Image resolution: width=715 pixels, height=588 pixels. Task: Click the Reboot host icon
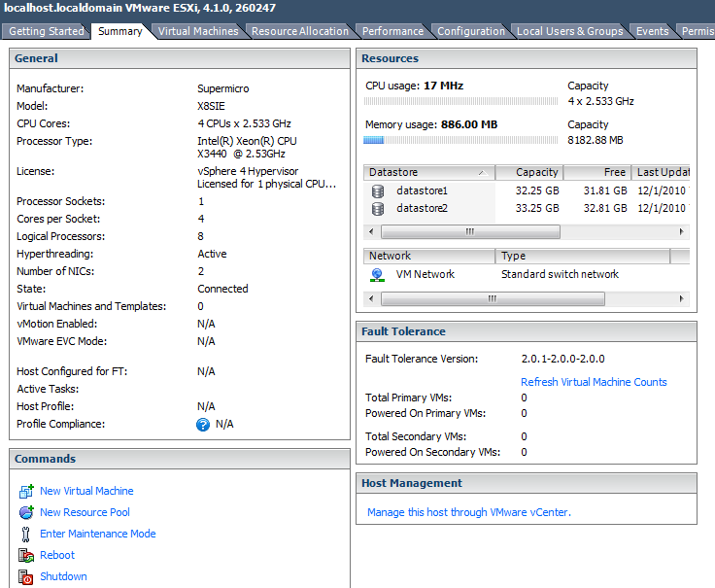click(26, 555)
